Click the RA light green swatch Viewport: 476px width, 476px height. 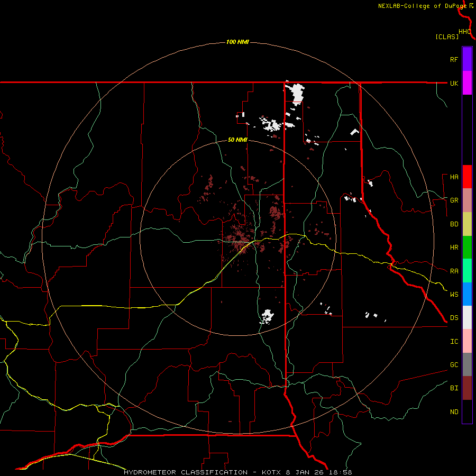[x=467, y=271]
